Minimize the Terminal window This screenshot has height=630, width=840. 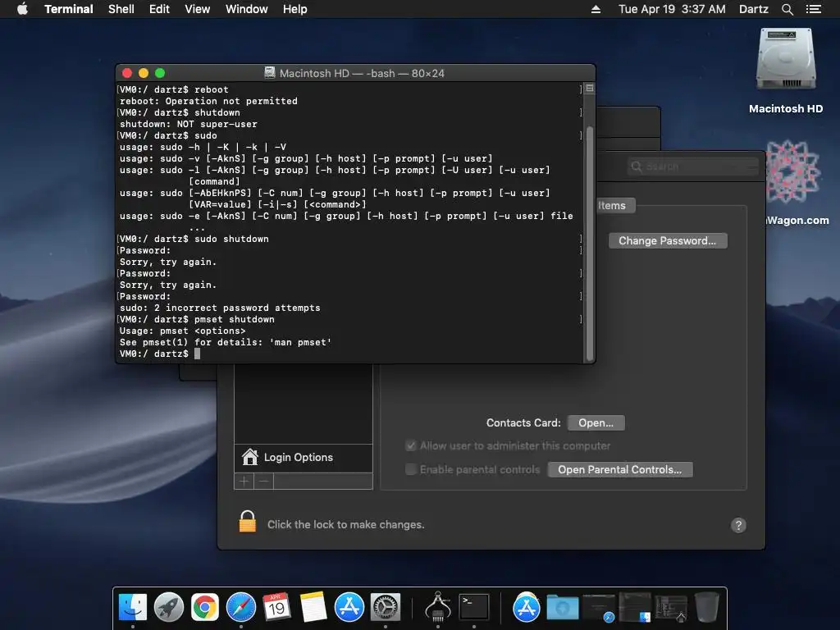(x=144, y=73)
